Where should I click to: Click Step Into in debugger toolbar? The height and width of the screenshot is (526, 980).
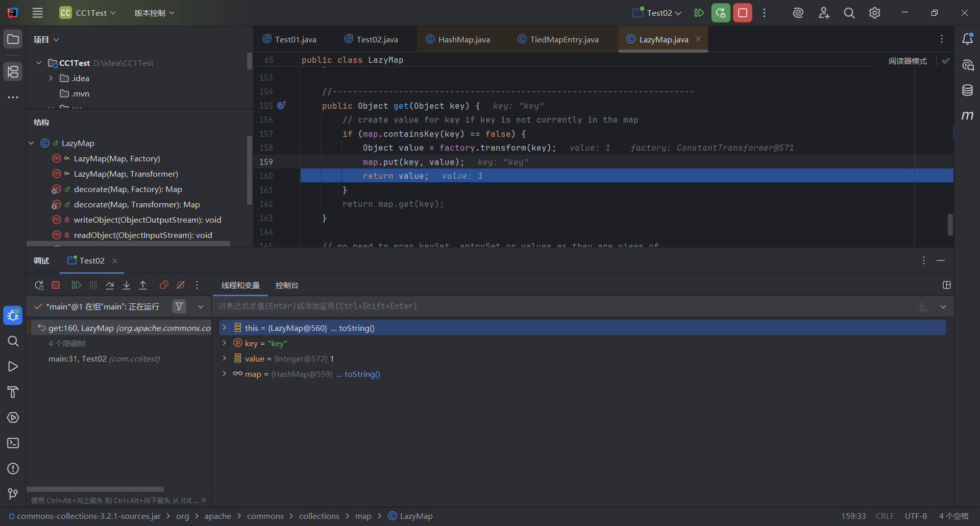(x=127, y=285)
